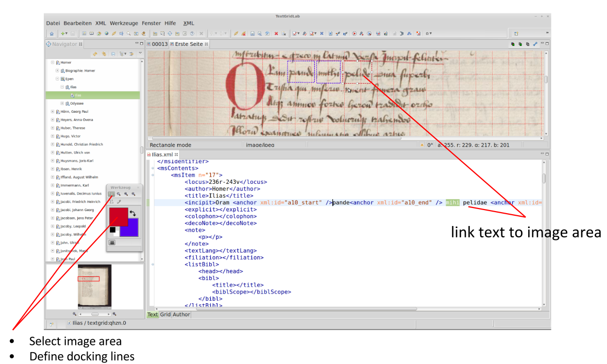Click the red X delete icon
Viewport: 607px width, 364px height.
tap(276, 33)
